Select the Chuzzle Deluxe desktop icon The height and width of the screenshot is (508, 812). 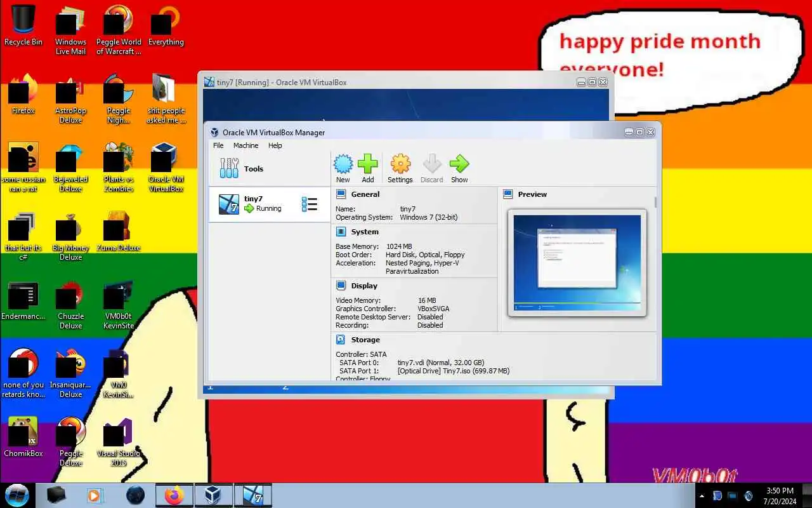(x=70, y=305)
